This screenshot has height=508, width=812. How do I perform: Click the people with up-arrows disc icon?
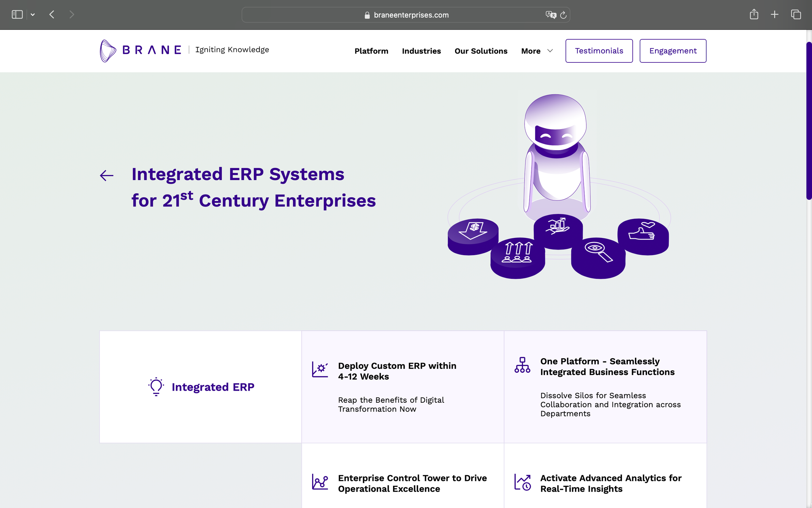[x=518, y=252]
